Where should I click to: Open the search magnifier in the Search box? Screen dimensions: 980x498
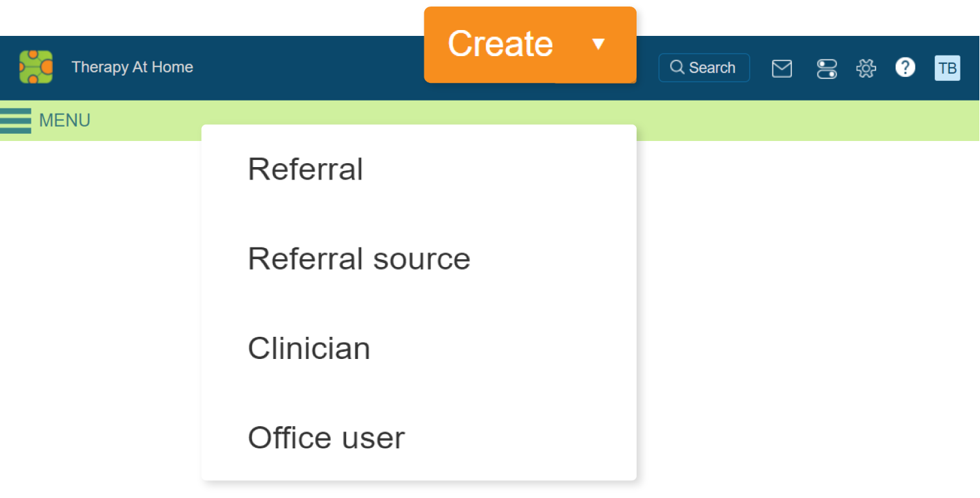(677, 67)
